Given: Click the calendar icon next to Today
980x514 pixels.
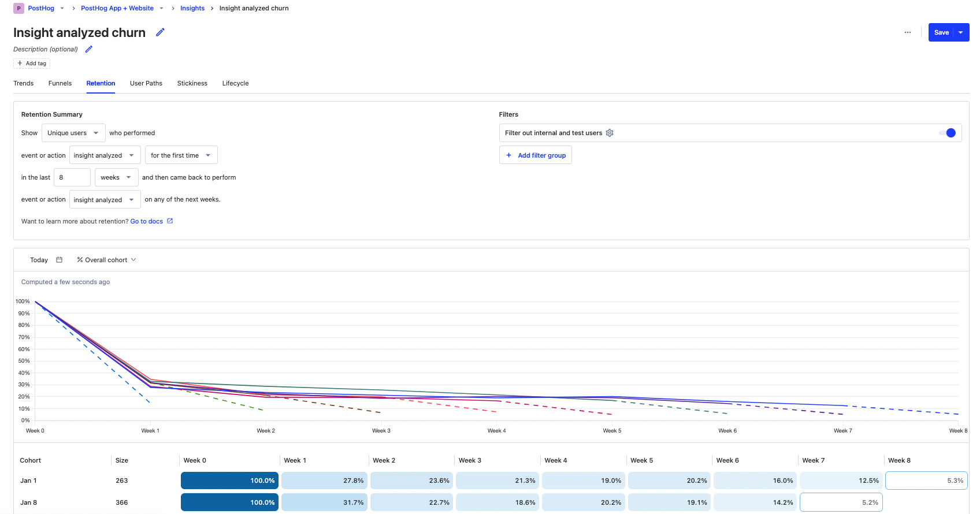Looking at the screenshot, I should click(59, 260).
